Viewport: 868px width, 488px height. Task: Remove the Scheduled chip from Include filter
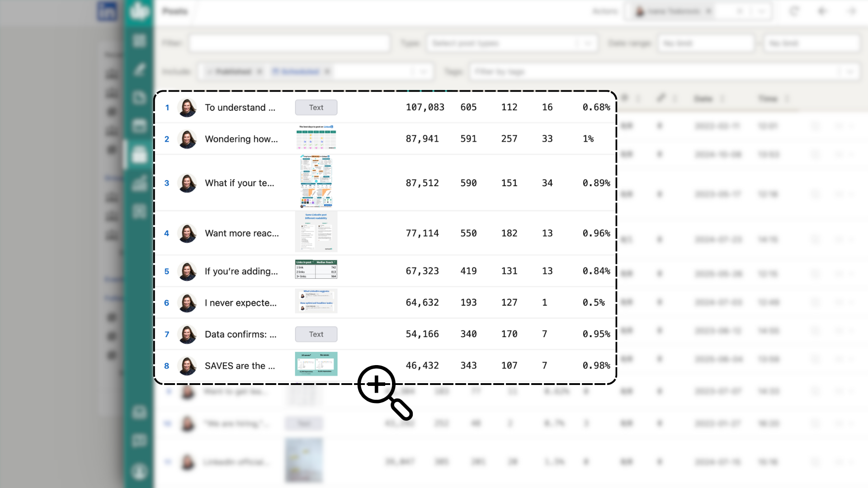click(327, 71)
